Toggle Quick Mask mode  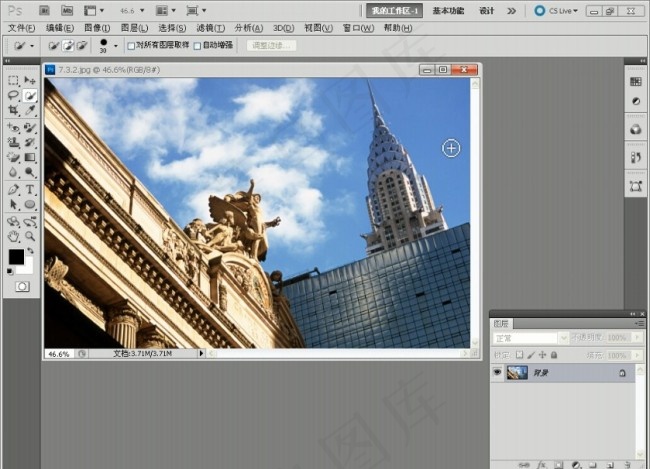pos(22,287)
